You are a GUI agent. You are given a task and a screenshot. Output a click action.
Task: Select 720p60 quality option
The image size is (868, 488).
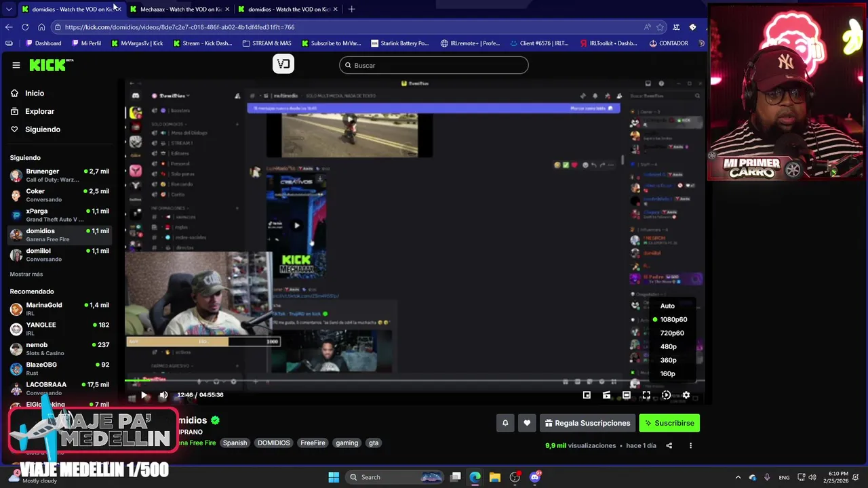(672, 333)
